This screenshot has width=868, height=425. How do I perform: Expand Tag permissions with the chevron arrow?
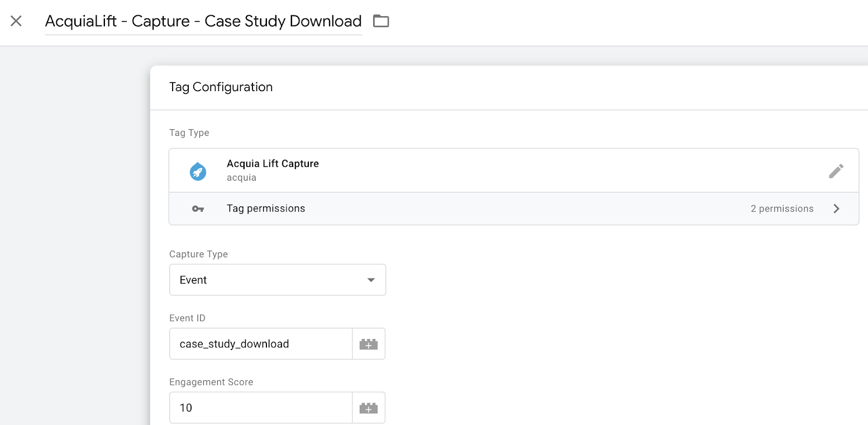tap(836, 209)
